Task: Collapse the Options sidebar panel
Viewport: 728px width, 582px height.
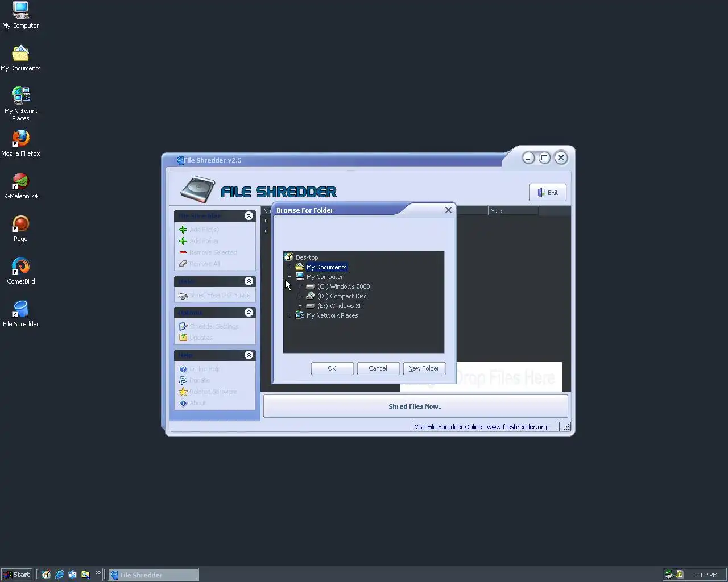Action: [249, 313]
